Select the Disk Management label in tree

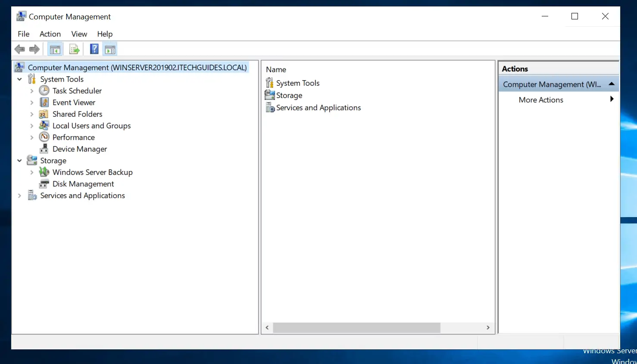pyautogui.click(x=83, y=184)
